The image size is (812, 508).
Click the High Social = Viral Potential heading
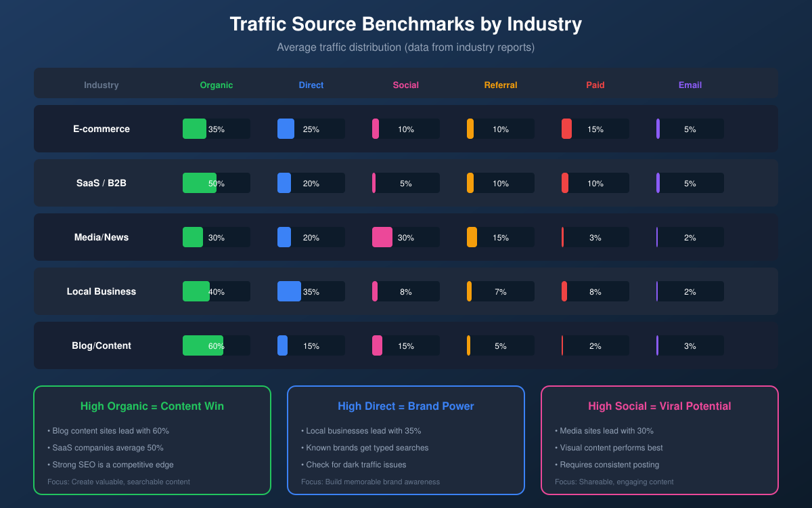[660, 406]
